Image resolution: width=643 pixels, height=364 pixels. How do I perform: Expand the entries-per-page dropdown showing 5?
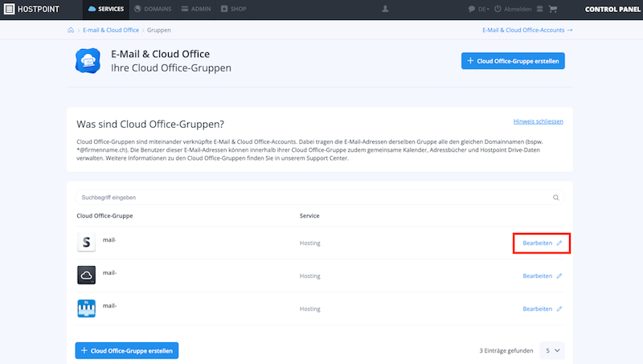(x=552, y=350)
